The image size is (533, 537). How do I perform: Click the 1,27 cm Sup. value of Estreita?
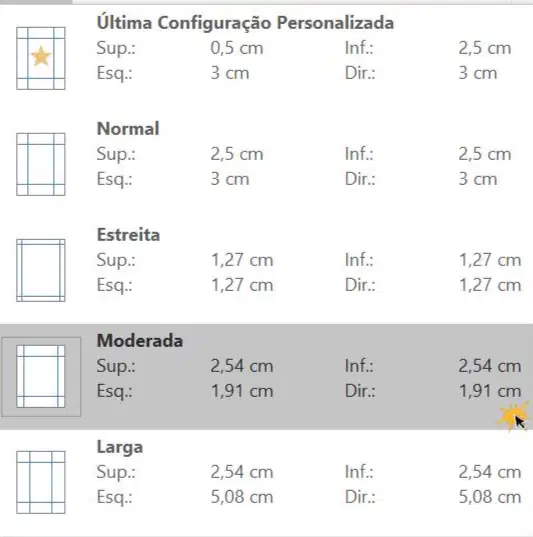click(242, 260)
